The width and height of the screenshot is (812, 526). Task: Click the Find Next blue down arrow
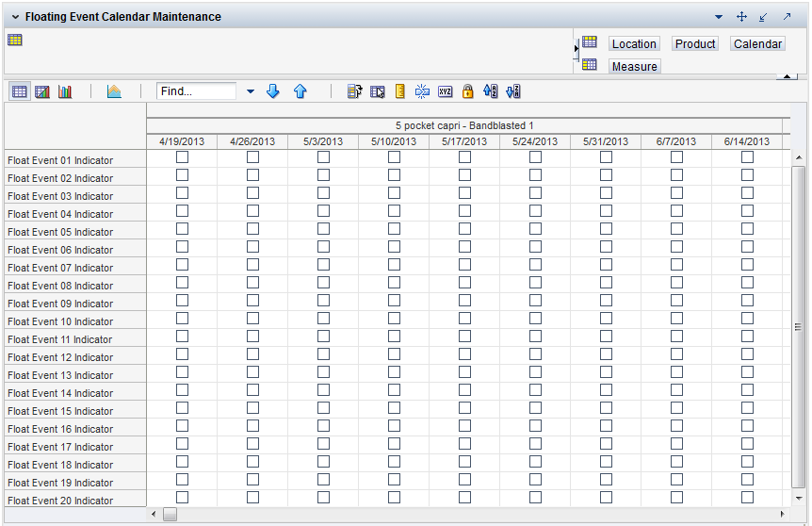273,91
